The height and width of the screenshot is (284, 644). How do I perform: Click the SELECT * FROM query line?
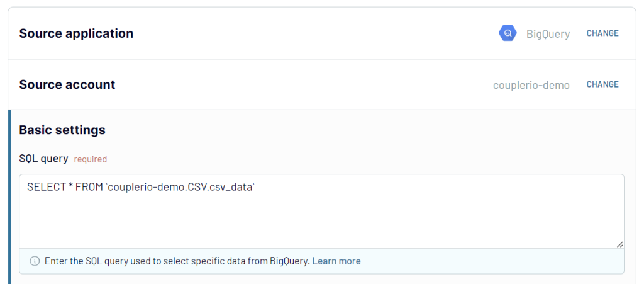pos(142,187)
